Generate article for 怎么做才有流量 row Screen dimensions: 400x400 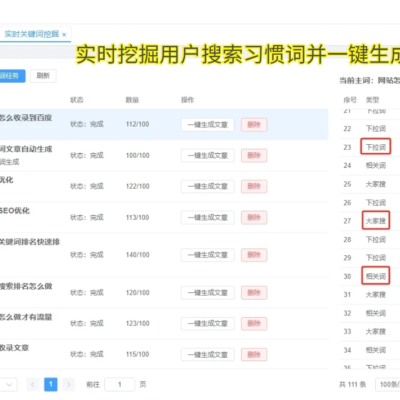click(x=208, y=323)
